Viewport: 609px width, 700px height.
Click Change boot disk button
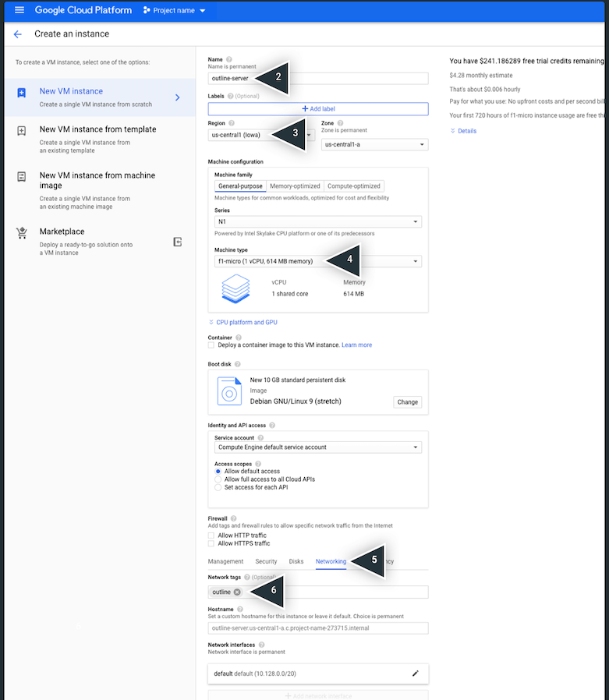407,402
